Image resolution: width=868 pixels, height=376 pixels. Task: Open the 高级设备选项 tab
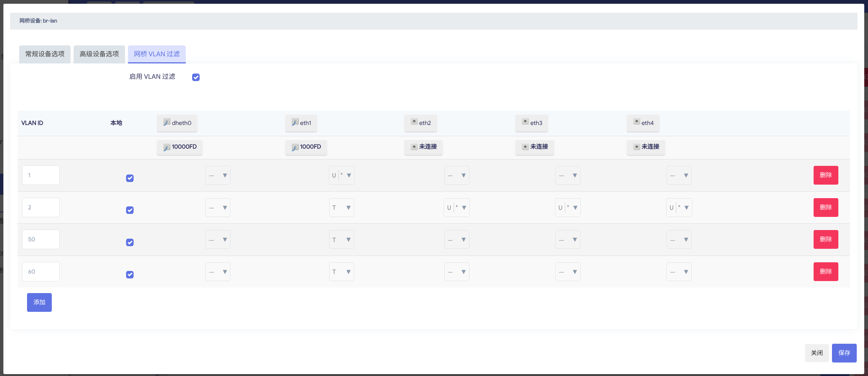point(99,54)
